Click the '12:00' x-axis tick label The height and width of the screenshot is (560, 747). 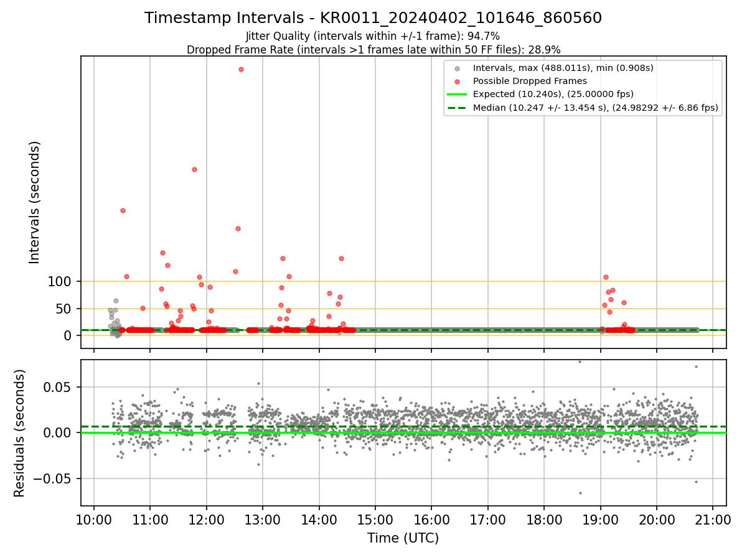tap(207, 520)
